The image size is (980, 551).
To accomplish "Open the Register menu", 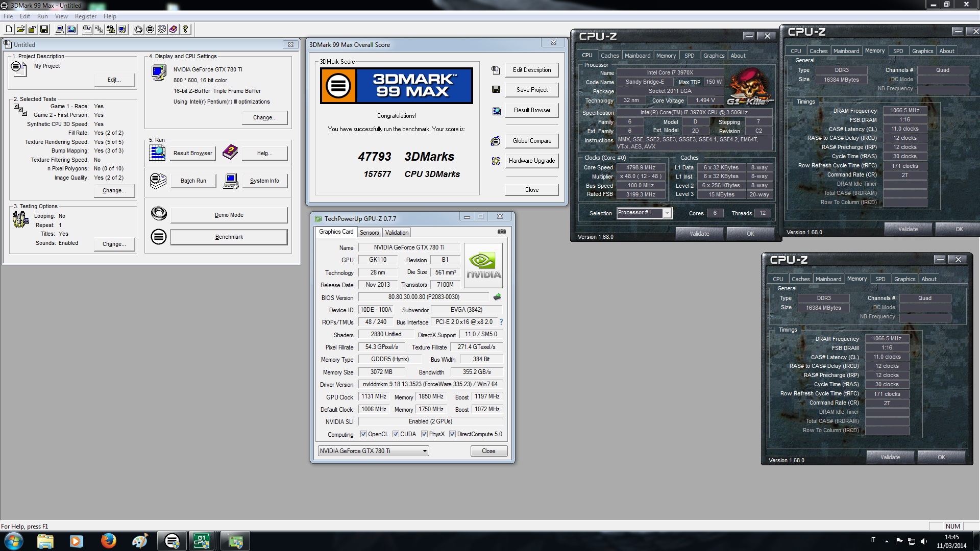I will (x=86, y=16).
